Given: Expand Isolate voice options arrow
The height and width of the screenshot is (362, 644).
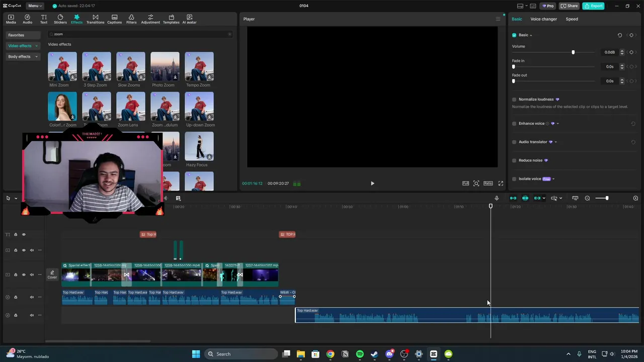Looking at the screenshot, I should click(553, 179).
